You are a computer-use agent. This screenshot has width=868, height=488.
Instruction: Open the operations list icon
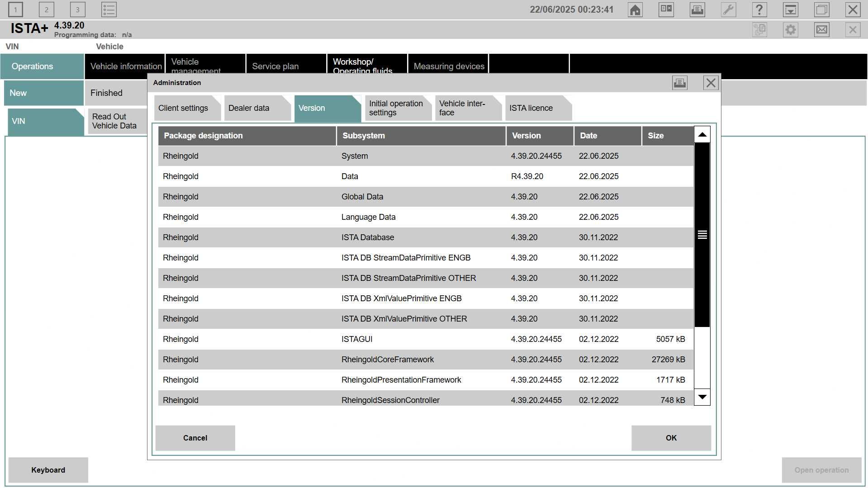[109, 9]
